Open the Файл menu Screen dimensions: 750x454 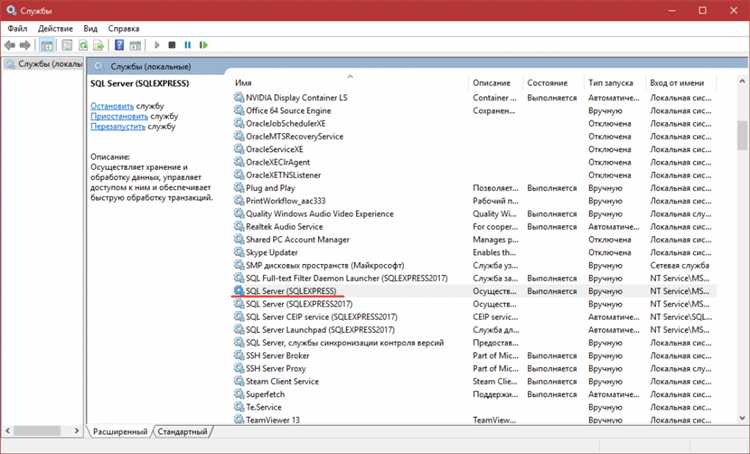click(17, 29)
